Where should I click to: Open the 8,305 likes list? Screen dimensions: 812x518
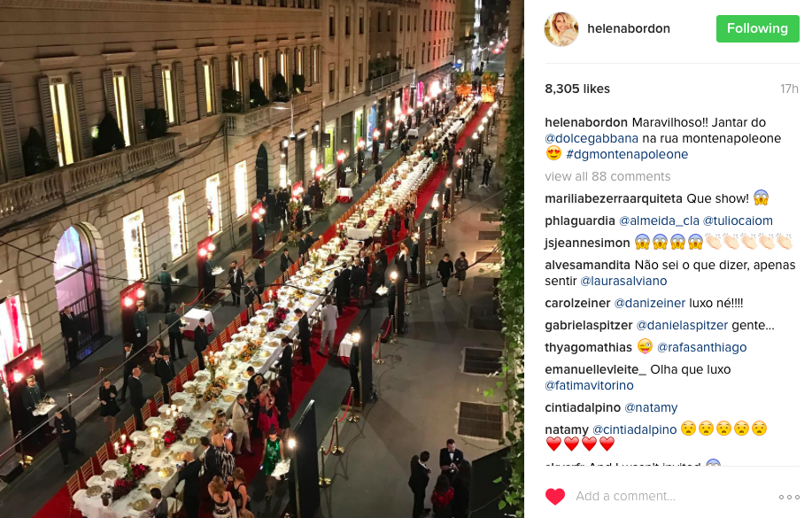[577, 89]
